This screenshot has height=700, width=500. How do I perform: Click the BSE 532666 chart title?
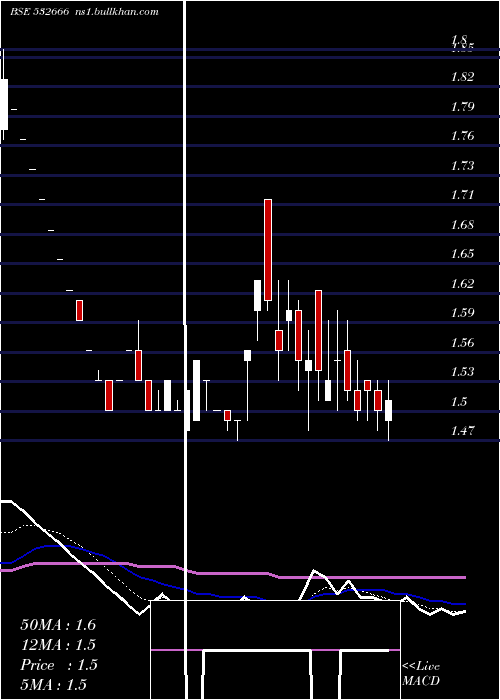click(39, 12)
